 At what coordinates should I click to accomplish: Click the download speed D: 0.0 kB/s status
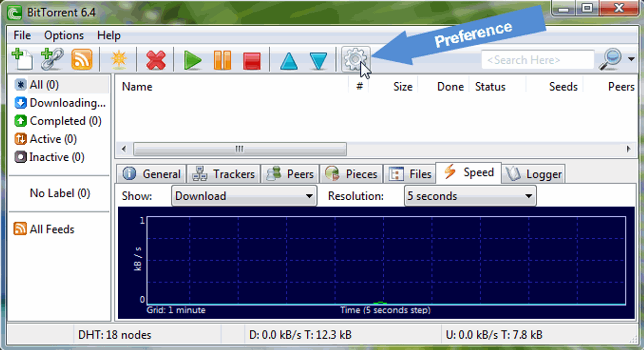[x=300, y=335]
